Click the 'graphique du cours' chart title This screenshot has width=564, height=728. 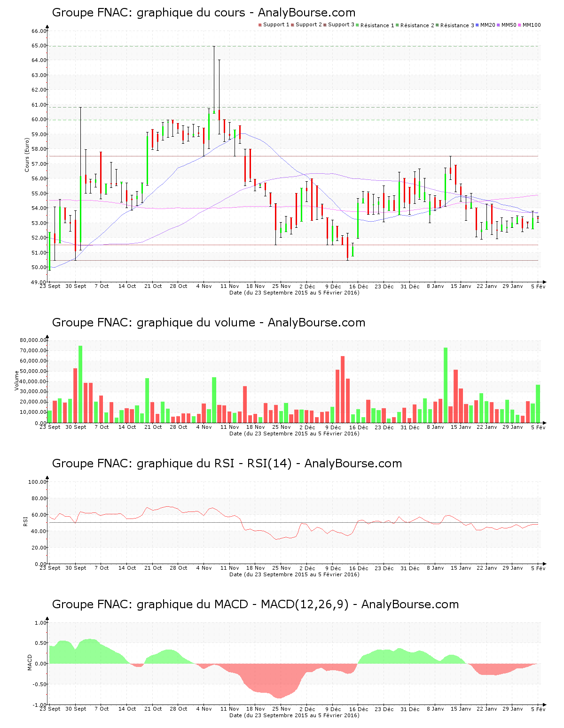(x=204, y=13)
